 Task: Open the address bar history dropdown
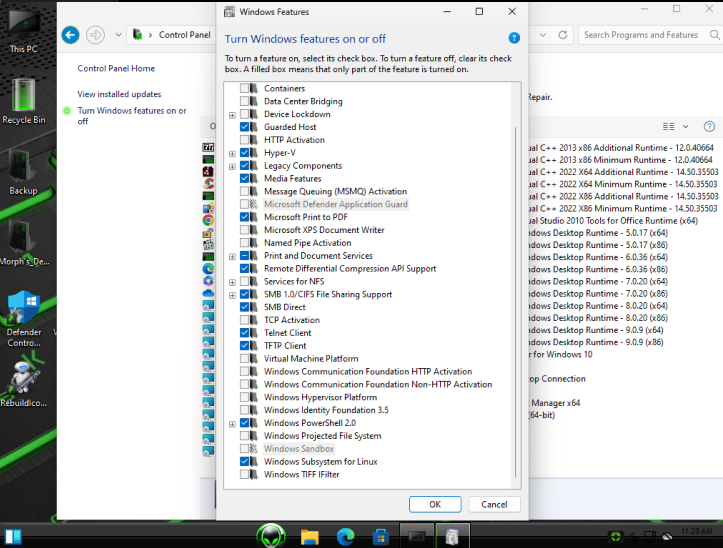(543, 35)
